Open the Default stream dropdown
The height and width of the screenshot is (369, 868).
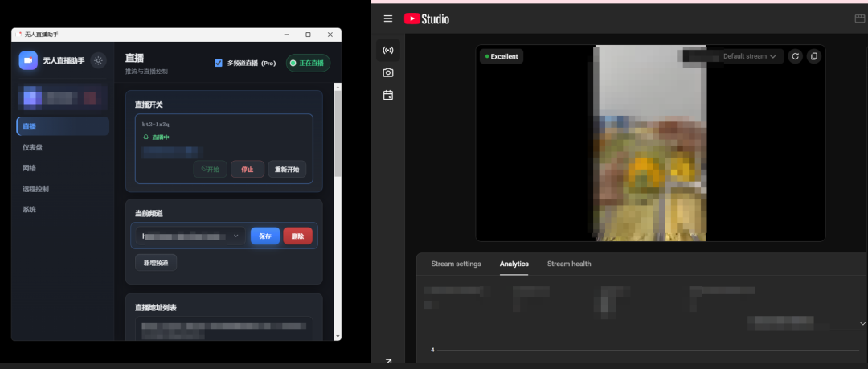coord(750,56)
